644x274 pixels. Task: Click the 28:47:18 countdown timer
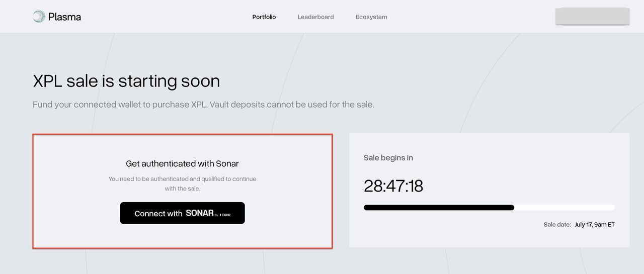(x=393, y=186)
